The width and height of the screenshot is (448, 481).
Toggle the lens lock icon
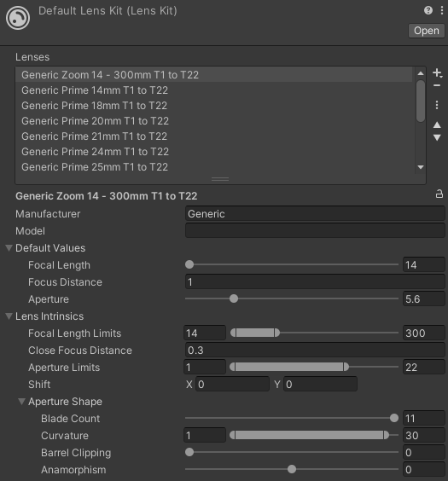pos(439,194)
